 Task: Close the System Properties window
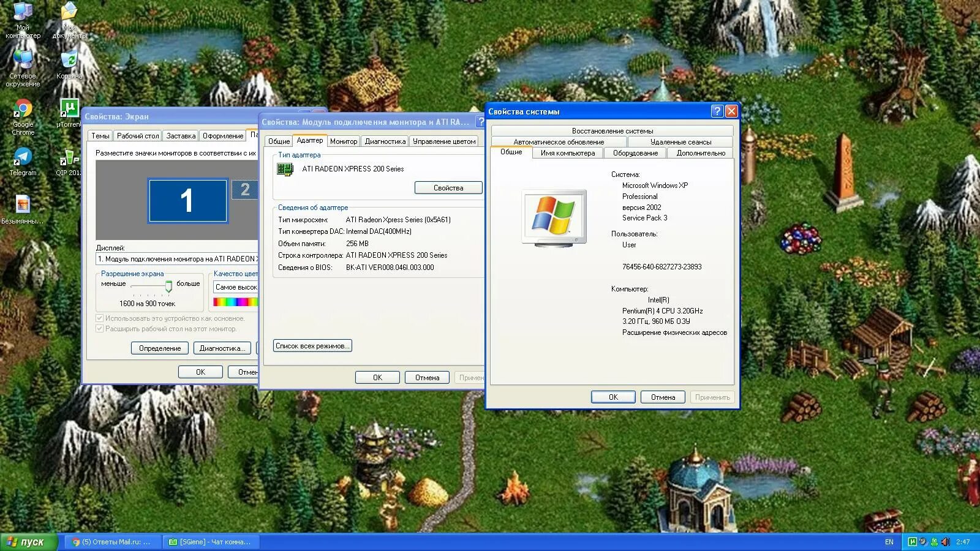(731, 111)
